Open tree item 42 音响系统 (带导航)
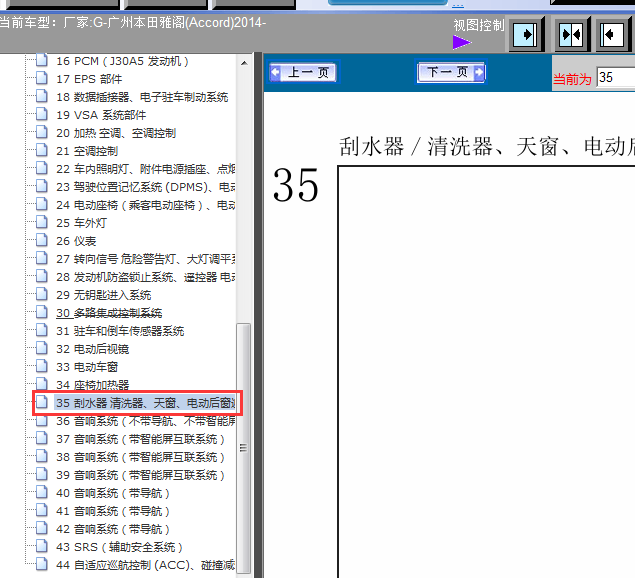635x578 pixels. pos(113,529)
